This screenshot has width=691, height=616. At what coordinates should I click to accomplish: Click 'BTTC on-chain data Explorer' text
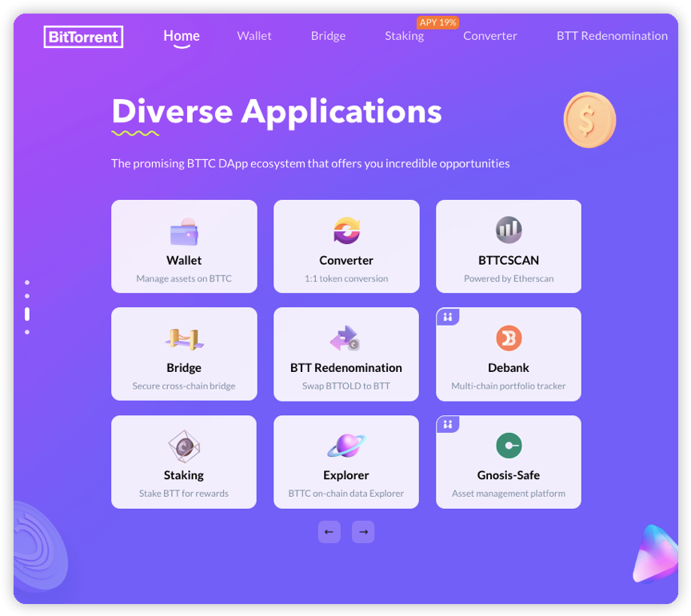[x=346, y=494]
